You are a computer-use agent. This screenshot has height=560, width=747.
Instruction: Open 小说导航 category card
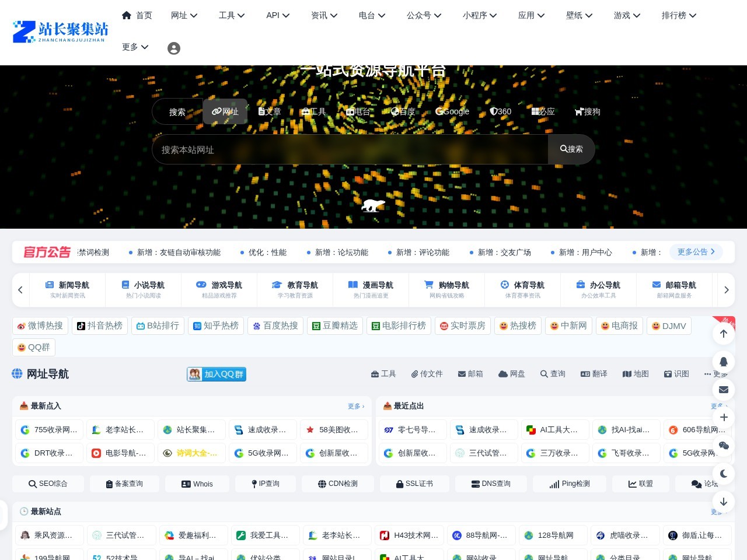(x=144, y=289)
